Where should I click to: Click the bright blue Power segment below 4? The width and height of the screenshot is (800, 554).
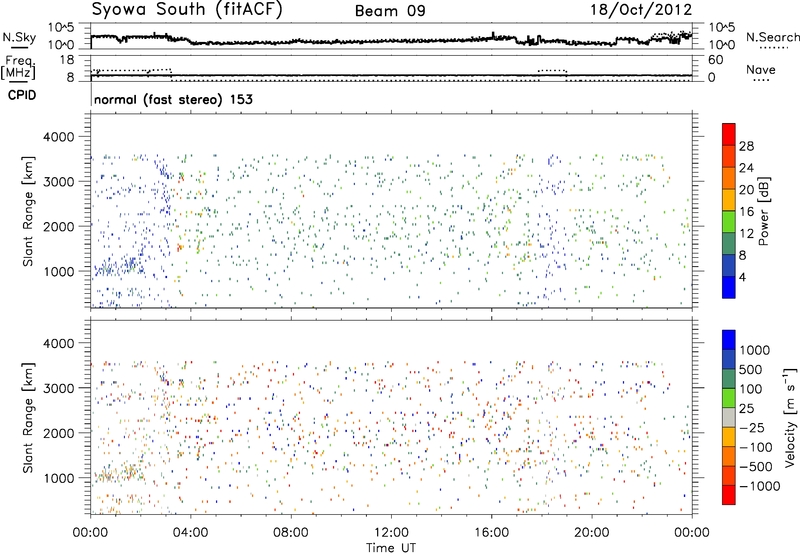pos(729,288)
